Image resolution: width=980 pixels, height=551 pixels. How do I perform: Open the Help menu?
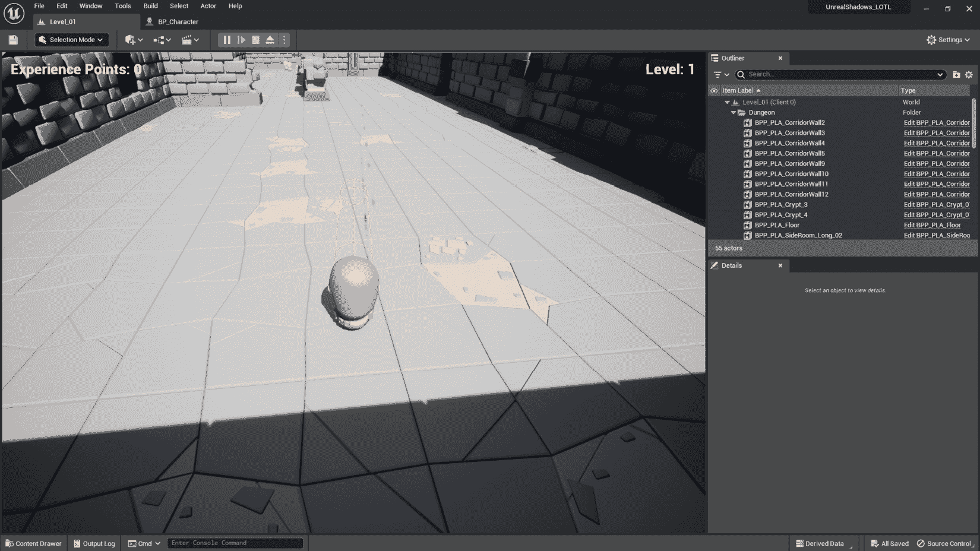235,6
